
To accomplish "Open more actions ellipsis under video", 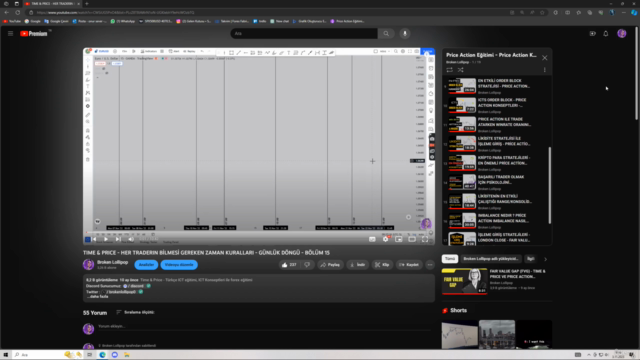I will click(430, 265).
